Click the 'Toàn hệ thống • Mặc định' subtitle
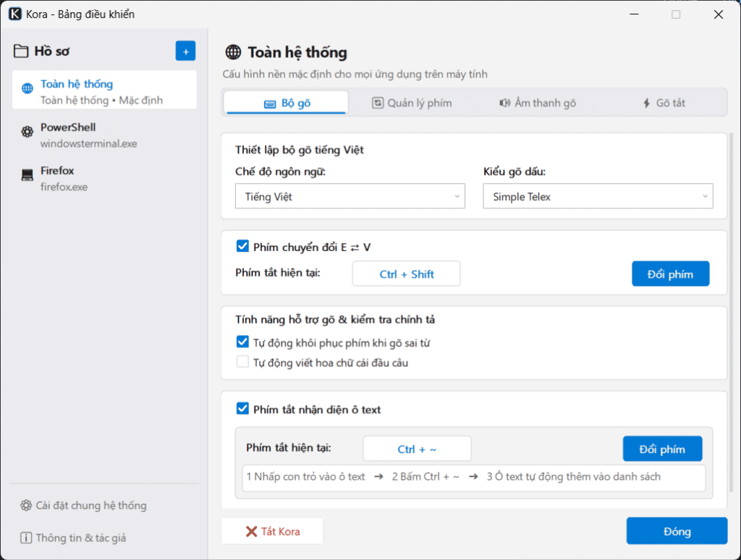 101,100
